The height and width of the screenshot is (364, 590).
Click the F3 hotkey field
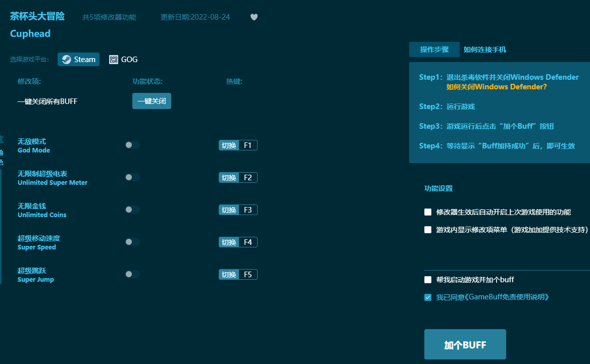click(248, 210)
